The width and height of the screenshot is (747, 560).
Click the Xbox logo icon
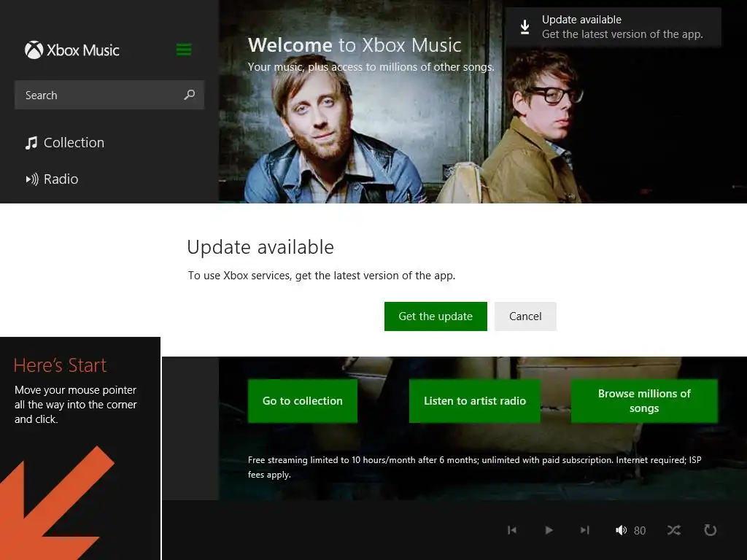tap(34, 50)
